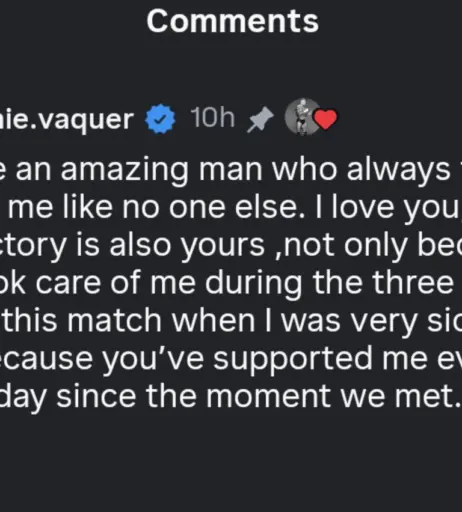The image size is (462, 512).
Task: Click the word 'moment' in last line
Action: tap(268, 396)
